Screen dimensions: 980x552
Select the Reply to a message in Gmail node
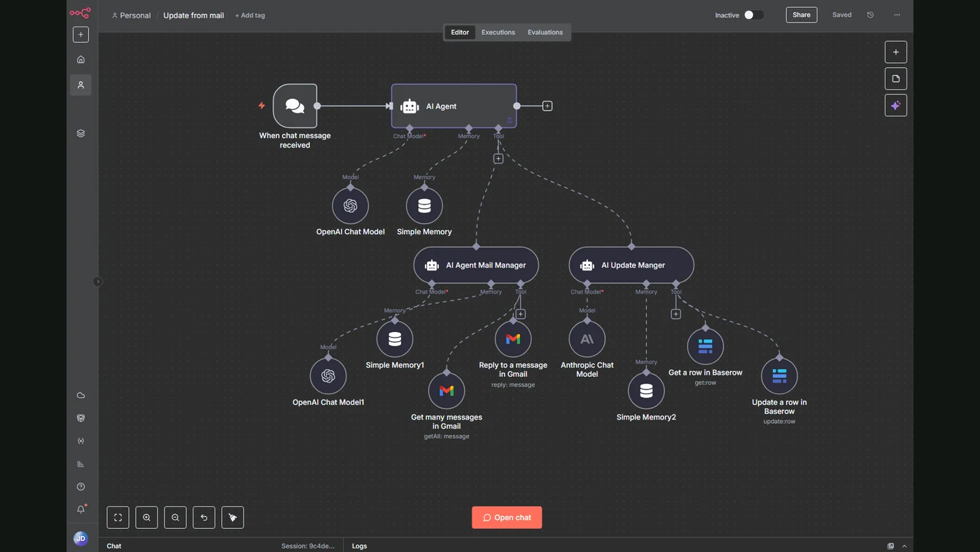click(x=513, y=339)
